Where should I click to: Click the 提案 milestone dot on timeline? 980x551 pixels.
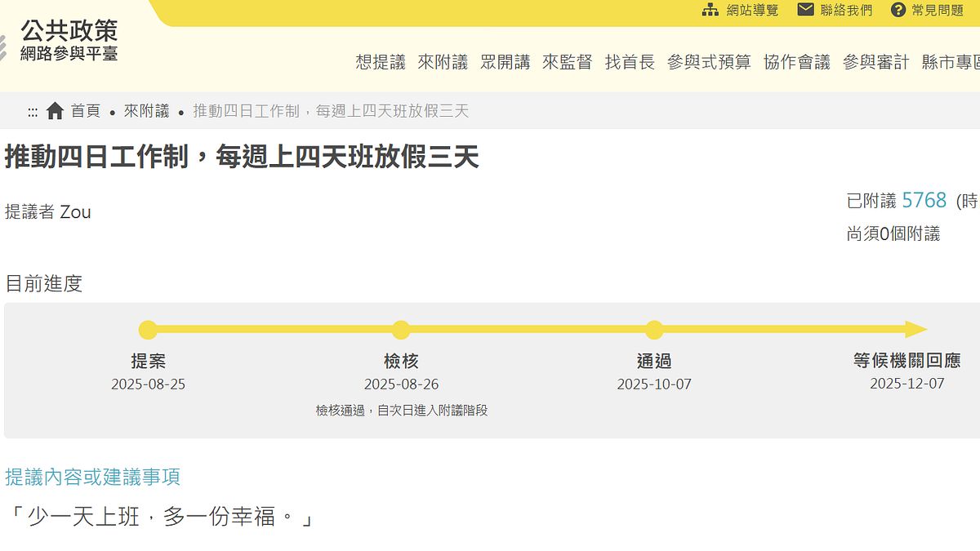[147, 330]
